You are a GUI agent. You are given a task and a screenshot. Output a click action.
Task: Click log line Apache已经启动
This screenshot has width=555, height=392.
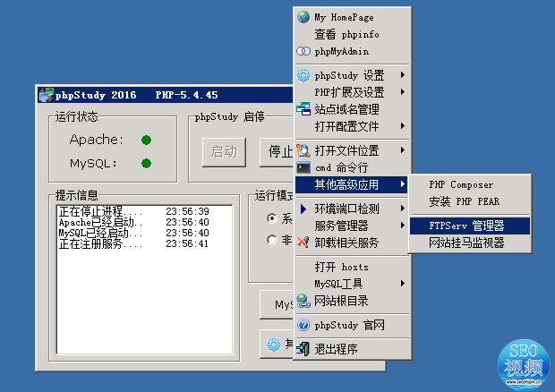(x=101, y=222)
